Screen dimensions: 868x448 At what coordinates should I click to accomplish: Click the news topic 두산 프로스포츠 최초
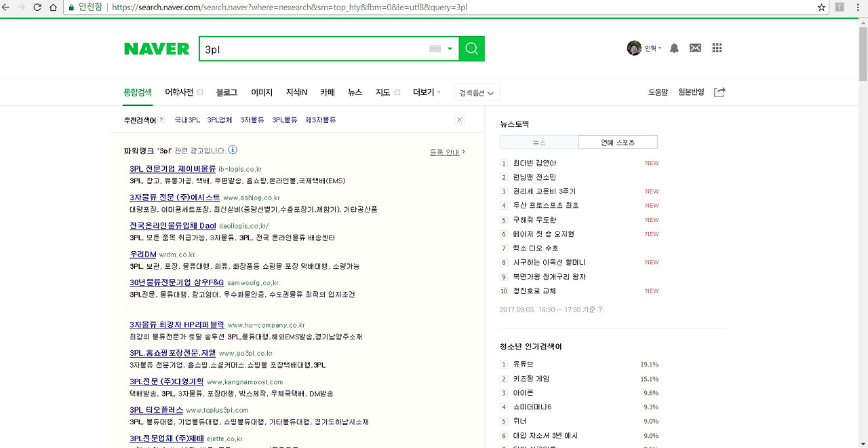click(x=546, y=205)
